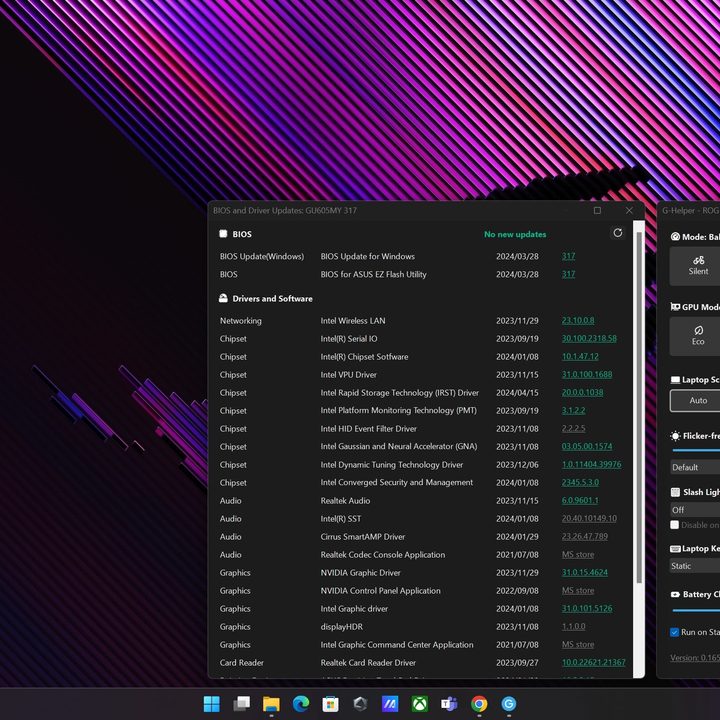Click the update list vertical scrollbar
The height and width of the screenshot is (720, 720).
(639, 408)
